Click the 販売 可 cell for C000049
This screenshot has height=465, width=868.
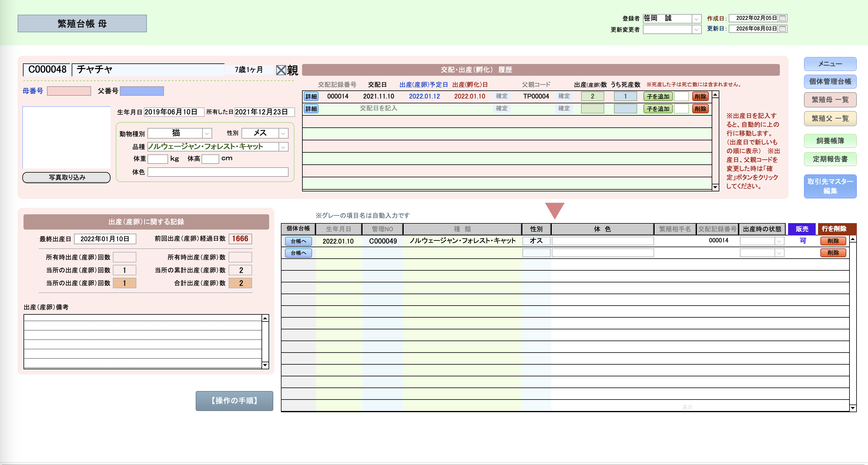click(803, 241)
